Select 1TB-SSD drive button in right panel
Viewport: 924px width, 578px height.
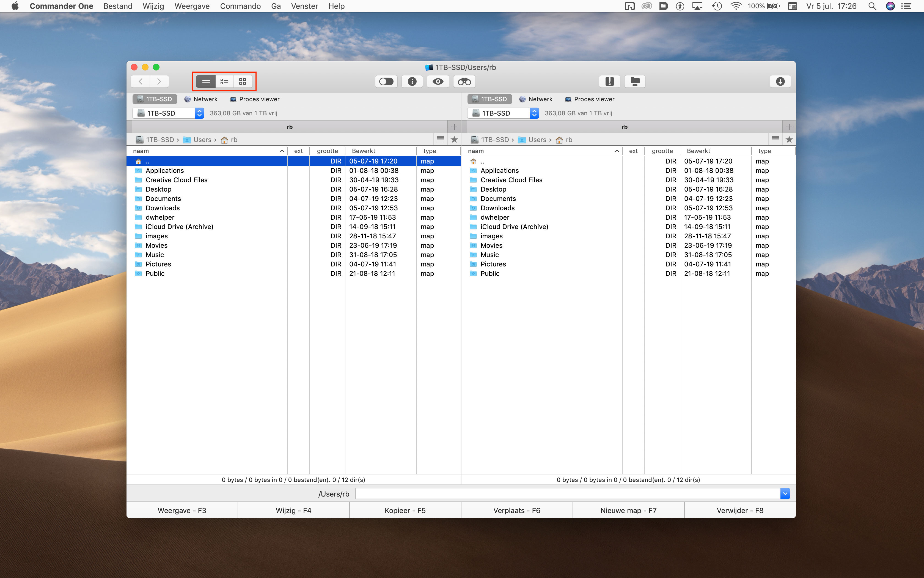490,99
